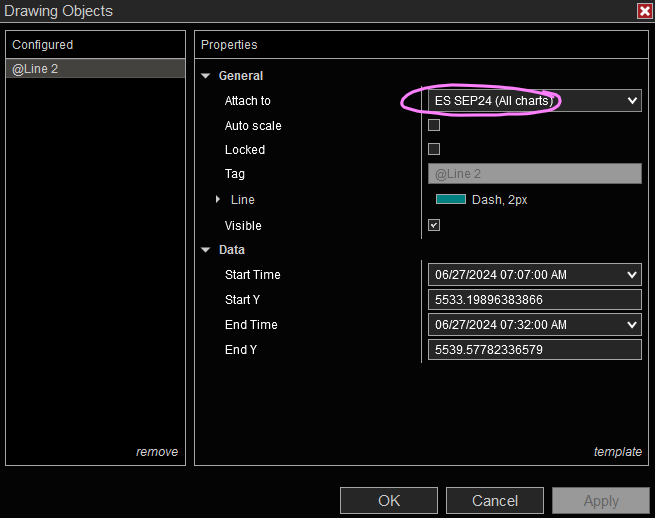Click the Start Time label

[x=253, y=274]
